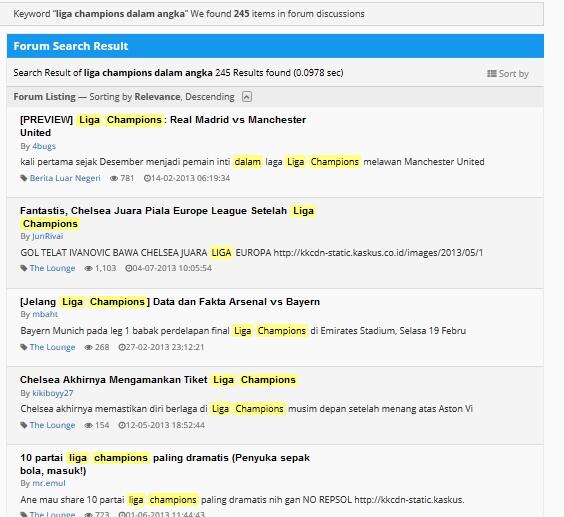Image resolution: width=564 pixels, height=517 pixels.
Task: Click the timestamp 12-05-2013 18:52:44
Action: pyautogui.click(x=165, y=425)
